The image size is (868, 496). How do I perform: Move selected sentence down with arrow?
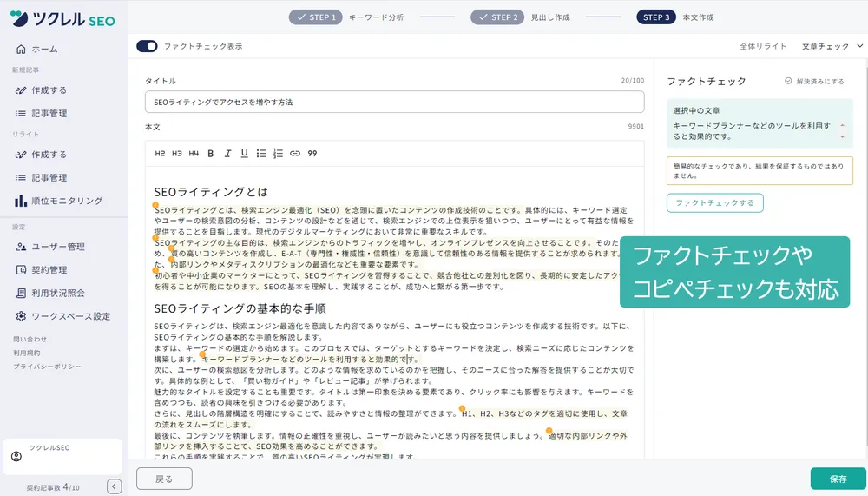click(x=843, y=137)
